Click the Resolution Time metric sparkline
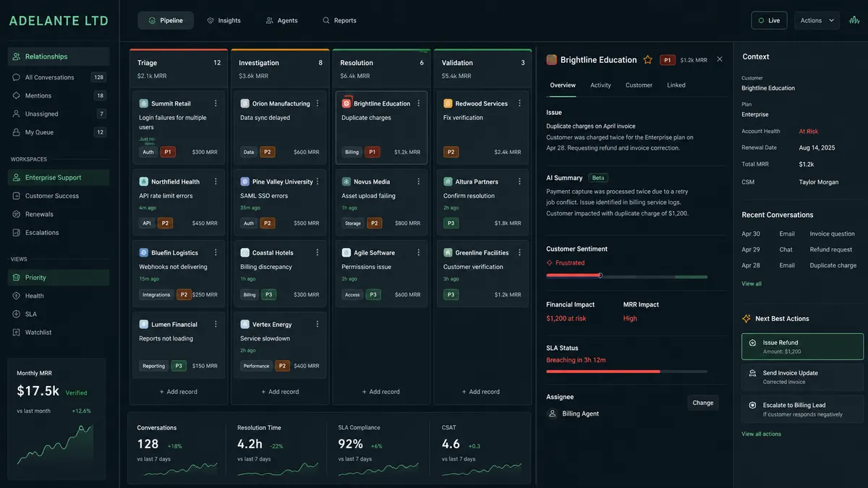Screen dimensions: 868x488 278,468
